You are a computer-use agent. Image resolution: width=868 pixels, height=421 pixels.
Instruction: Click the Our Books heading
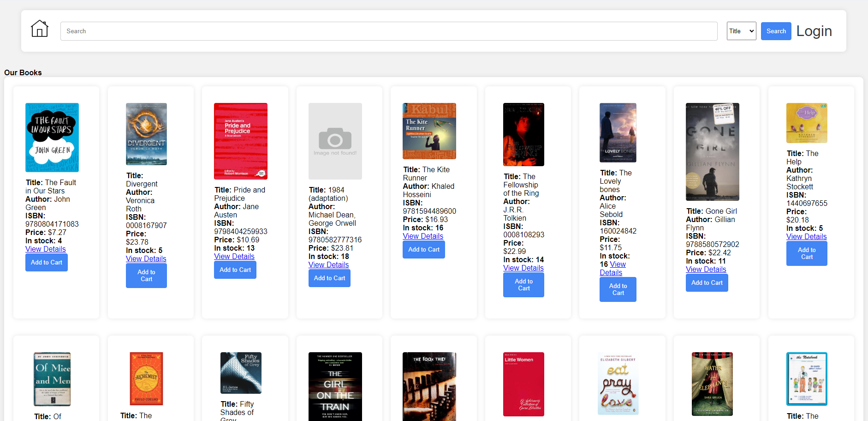(23, 72)
